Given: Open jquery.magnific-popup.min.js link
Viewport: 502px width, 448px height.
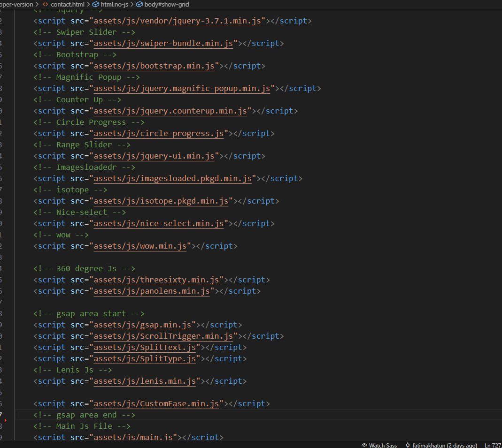Looking at the screenshot, I should click(x=182, y=89).
